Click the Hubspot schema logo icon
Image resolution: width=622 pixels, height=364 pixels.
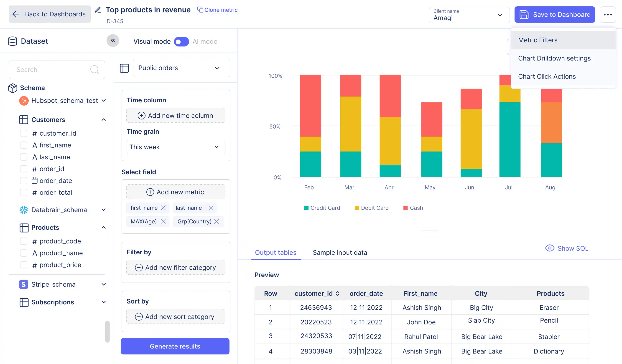coord(24,101)
